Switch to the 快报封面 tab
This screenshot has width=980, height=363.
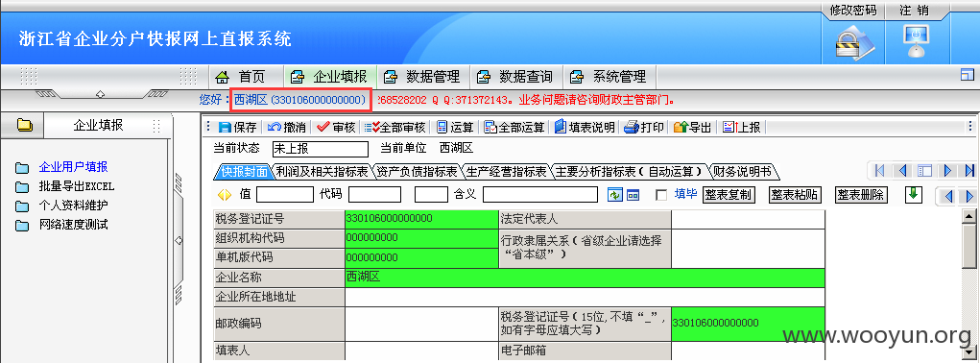(245, 171)
